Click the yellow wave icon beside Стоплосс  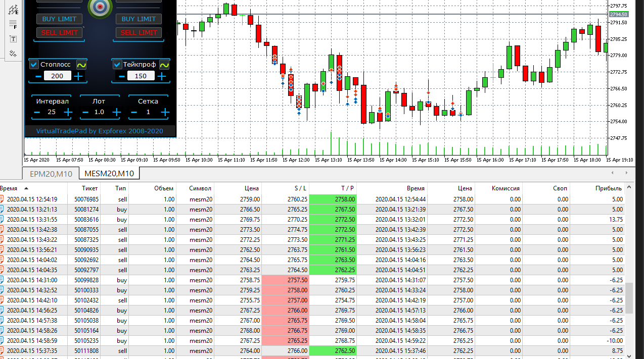tap(81, 65)
